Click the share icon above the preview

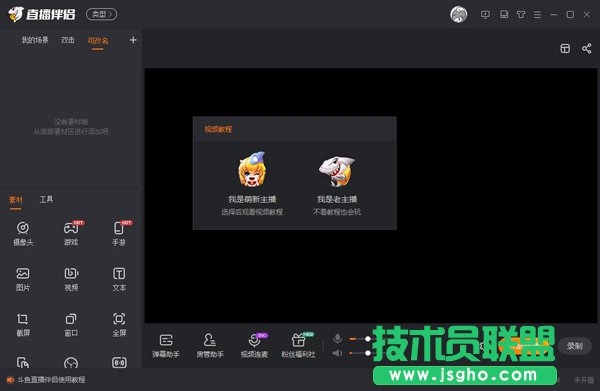click(587, 48)
